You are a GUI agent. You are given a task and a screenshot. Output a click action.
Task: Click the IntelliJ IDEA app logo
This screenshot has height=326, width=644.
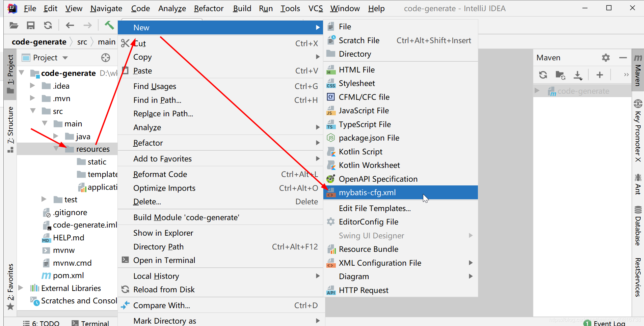pos(12,8)
